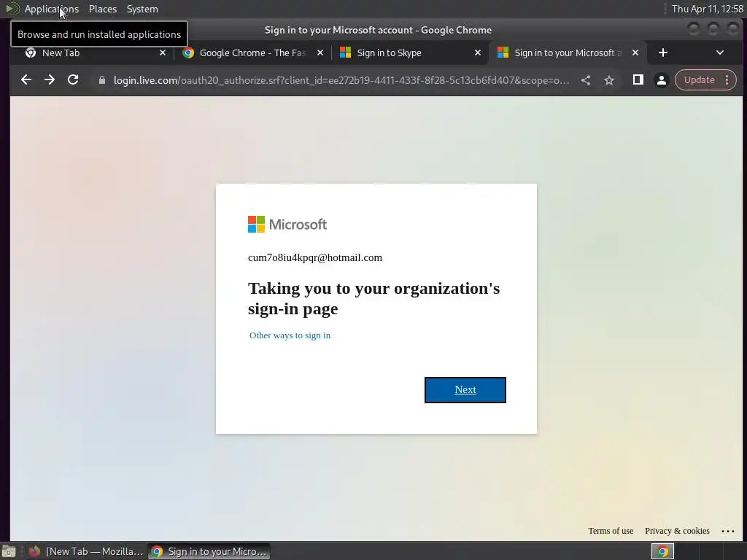The width and height of the screenshot is (747, 560).
Task: Close the Sign in to your Microsoft tab
Action: [x=635, y=52]
